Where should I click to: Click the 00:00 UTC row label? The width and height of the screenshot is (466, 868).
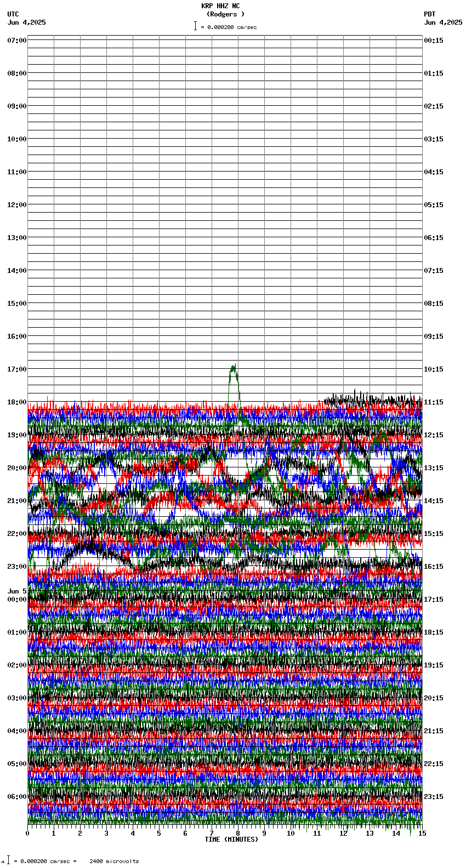(17, 599)
